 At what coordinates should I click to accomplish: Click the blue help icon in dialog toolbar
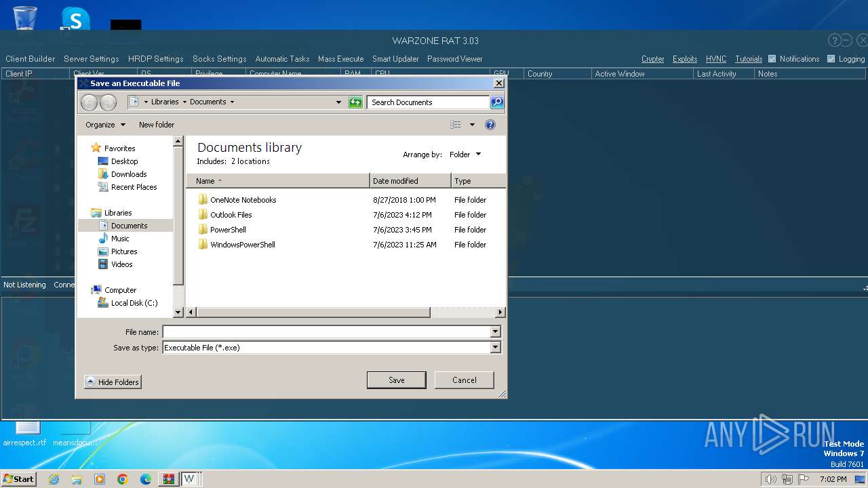[490, 125]
